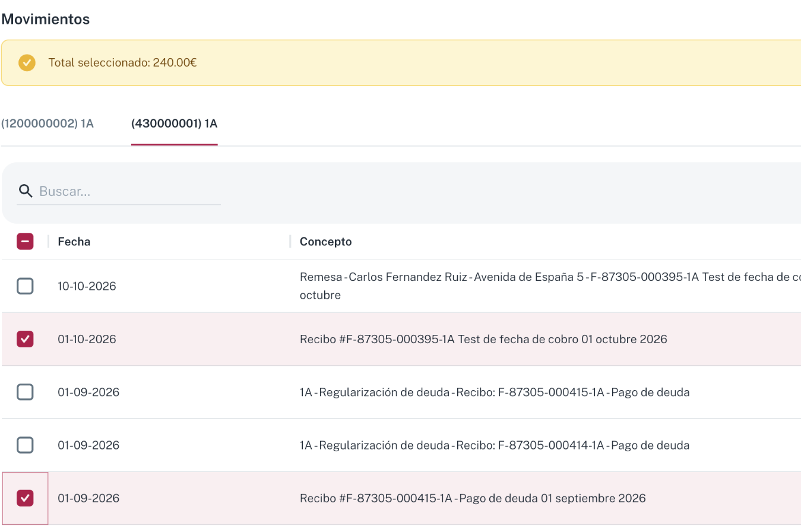Switch to the (1200000002) 1A tab
Screen dimensions: 801x532
coord(48,123)
